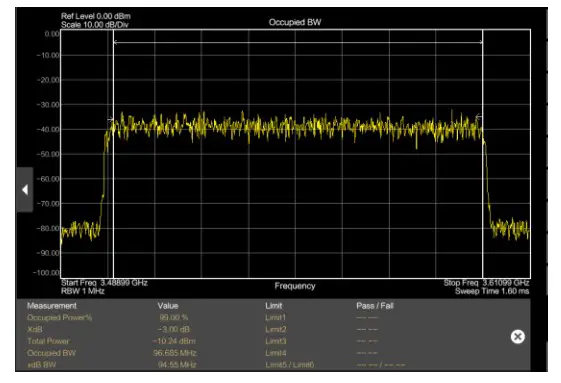This screenshot has width=561, height=383.
Task: Select the Scale 10.00 dB/Div readout
Action: [x=94, y=25]
